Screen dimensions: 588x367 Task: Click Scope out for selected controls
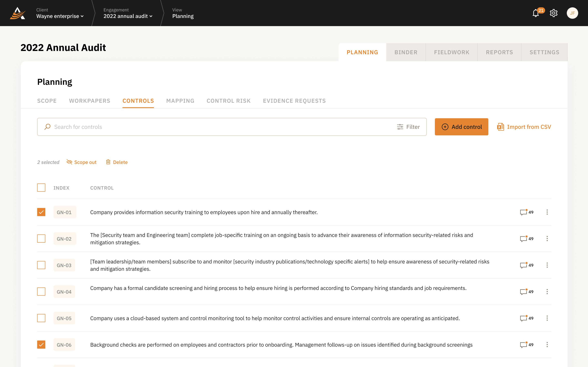82,162
